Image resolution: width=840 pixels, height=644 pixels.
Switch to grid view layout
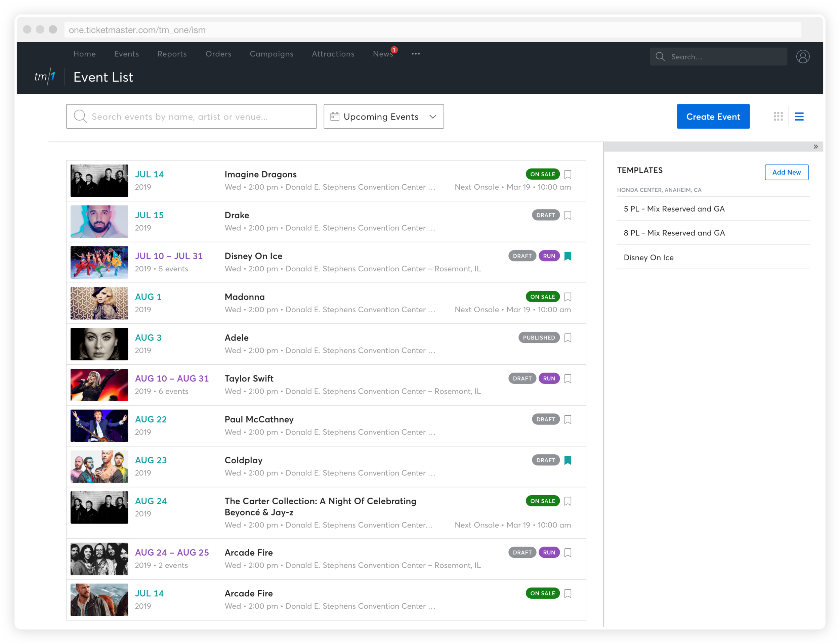pos(778,116)
